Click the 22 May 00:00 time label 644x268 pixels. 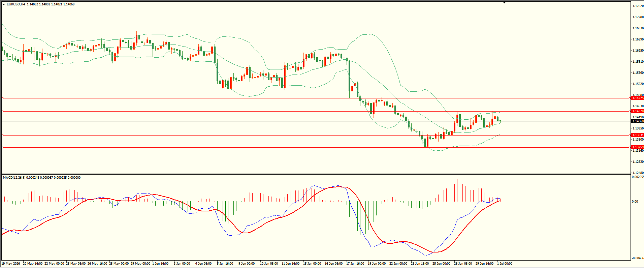(54, 264)
